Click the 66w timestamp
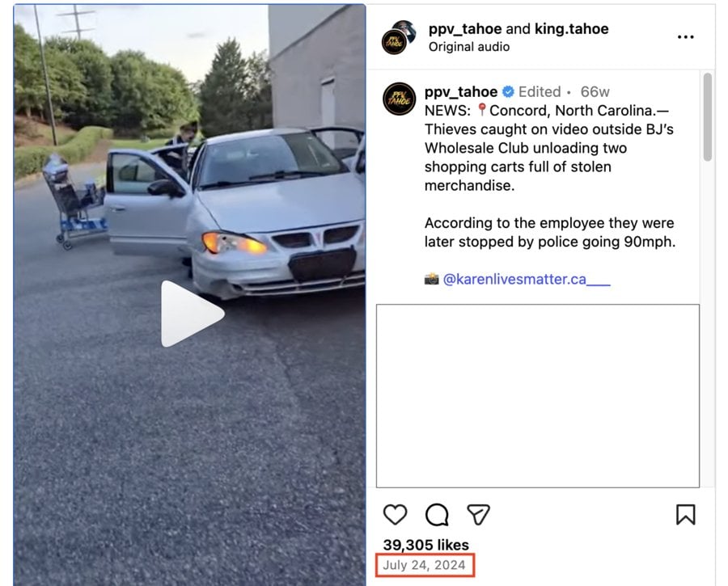Viewport: 728px width, 586px height. pyautogui.click(x=595, y=92)
